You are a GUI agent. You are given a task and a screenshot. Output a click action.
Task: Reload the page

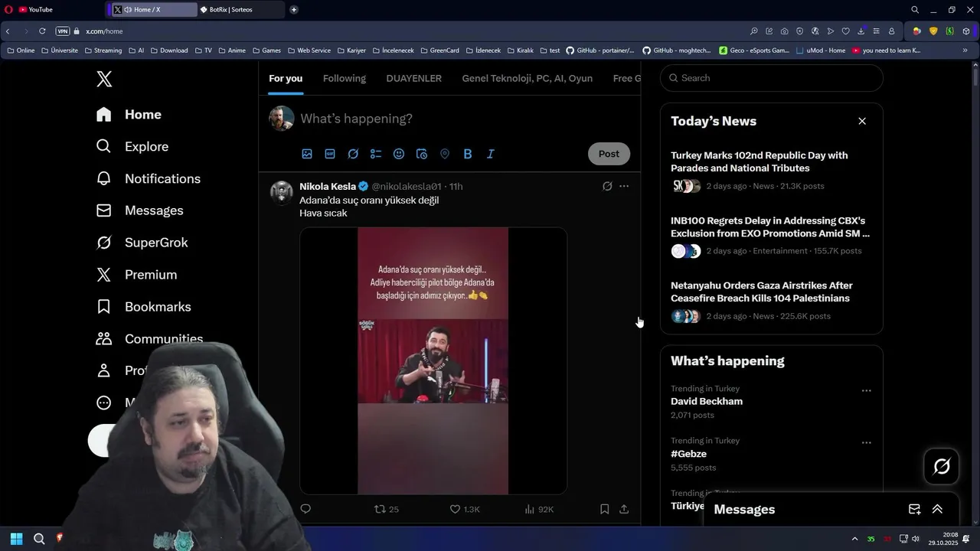42,31
